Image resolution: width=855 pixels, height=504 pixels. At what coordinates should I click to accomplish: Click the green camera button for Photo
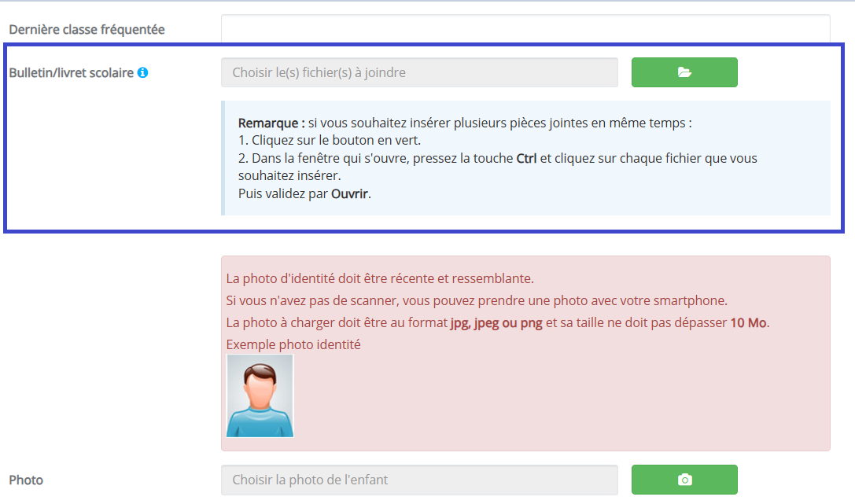[x=684, y=480]
